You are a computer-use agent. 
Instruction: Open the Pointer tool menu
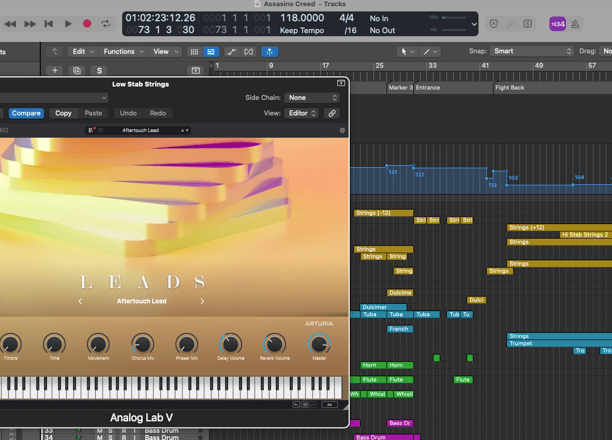(x=407, y=52)
